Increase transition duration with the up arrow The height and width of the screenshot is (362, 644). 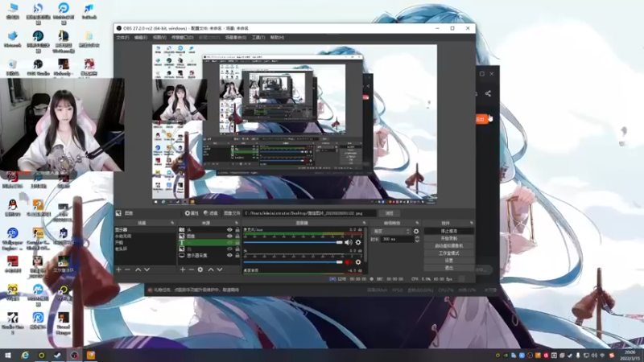[417, 237]
